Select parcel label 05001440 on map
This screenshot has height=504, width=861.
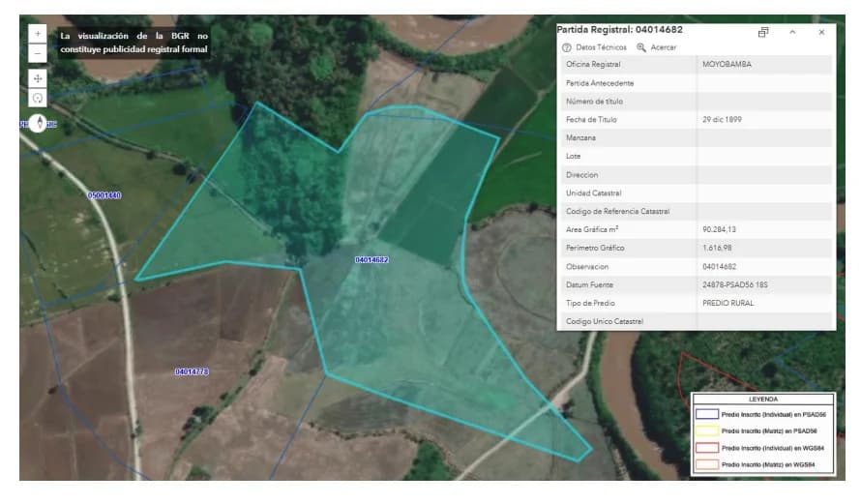click(x=104, y=195)
